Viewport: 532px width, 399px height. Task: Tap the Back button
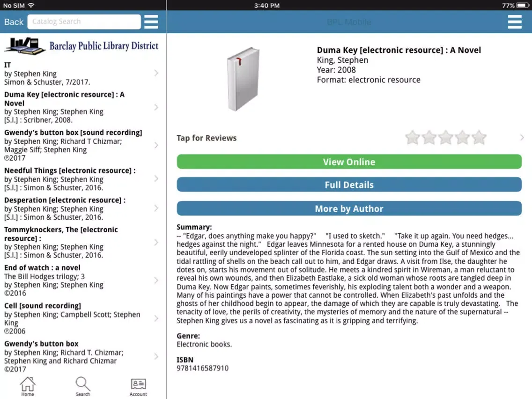[14, 22]
